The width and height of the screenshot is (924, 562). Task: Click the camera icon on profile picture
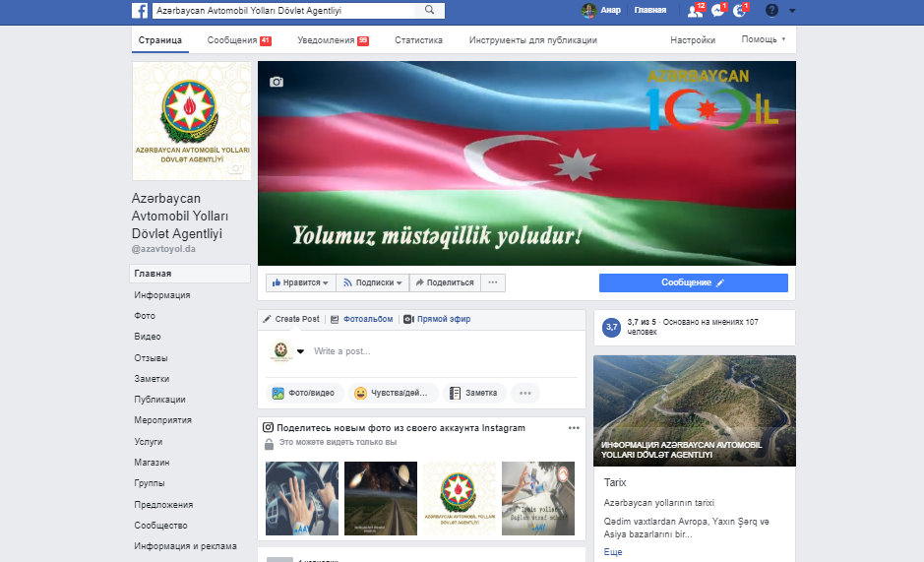[x=235, y=169]
